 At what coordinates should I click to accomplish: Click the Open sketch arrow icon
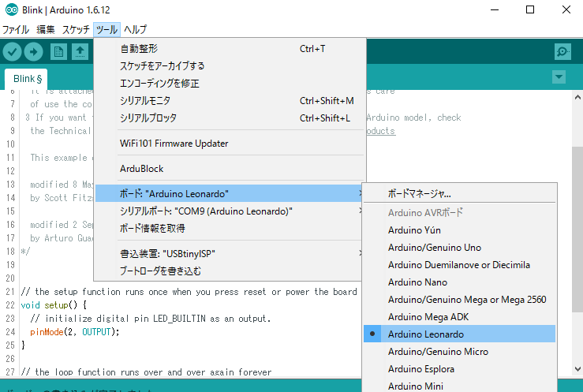(80, 51)
